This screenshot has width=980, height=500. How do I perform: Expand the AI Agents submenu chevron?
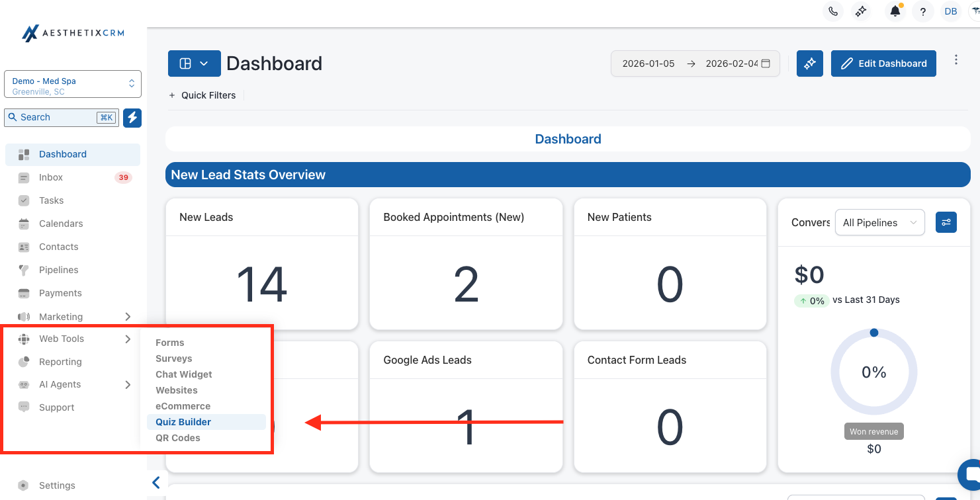[x=128, y=385]
